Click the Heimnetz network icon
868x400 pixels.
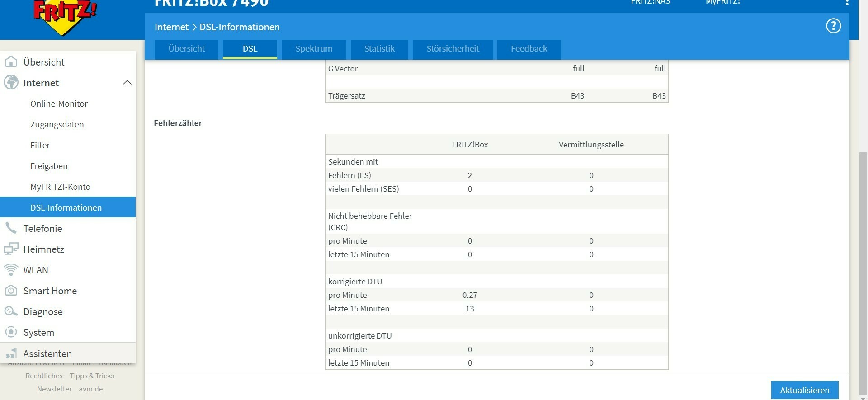[x=11, y=249]
